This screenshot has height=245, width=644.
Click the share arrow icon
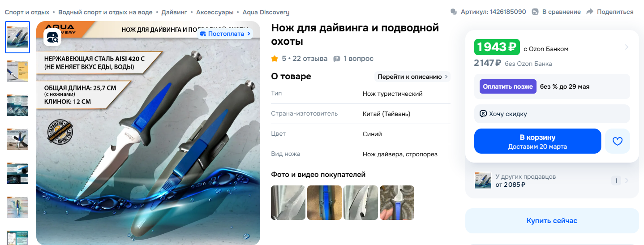pos(590,12)
